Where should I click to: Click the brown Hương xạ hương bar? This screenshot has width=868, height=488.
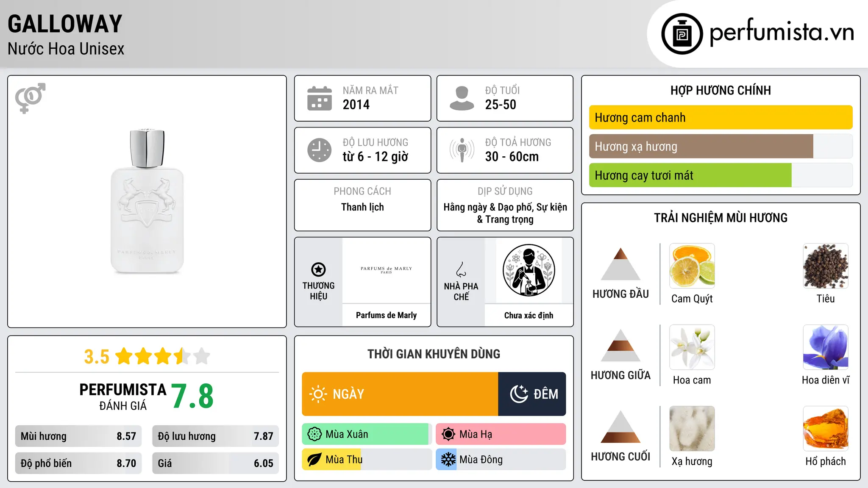click(701, 146)
